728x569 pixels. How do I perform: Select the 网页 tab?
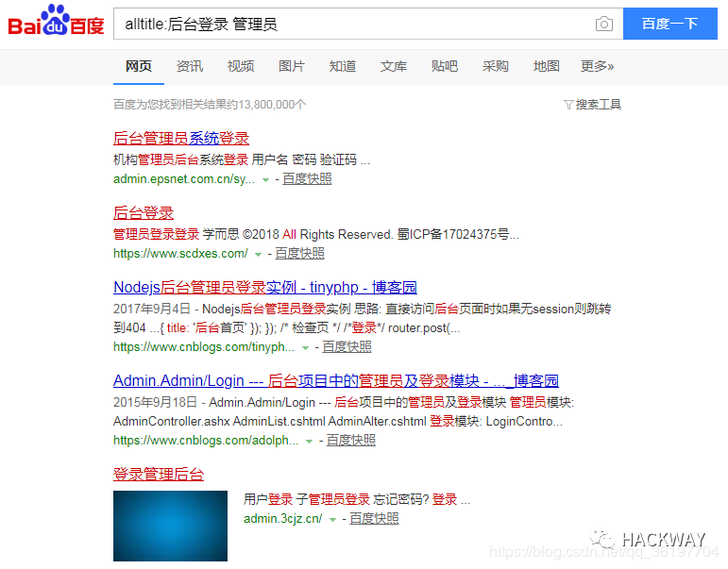pyautogui.click(x=139, y=66)
